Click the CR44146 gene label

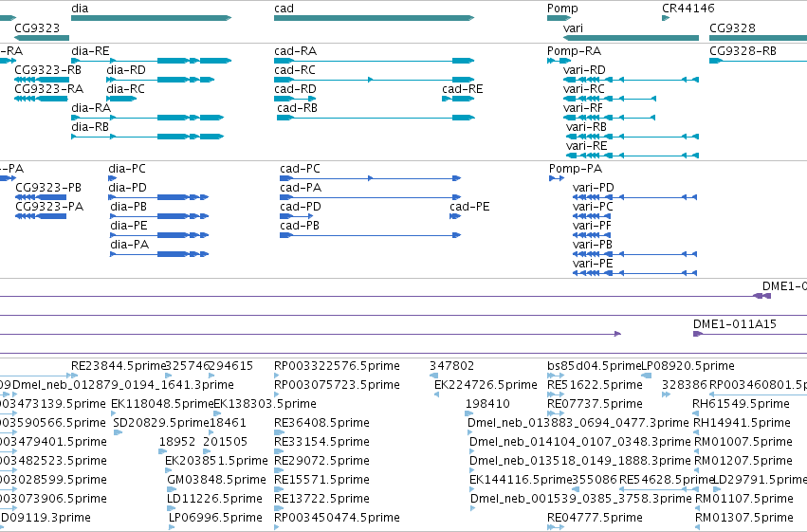[688, 9]
